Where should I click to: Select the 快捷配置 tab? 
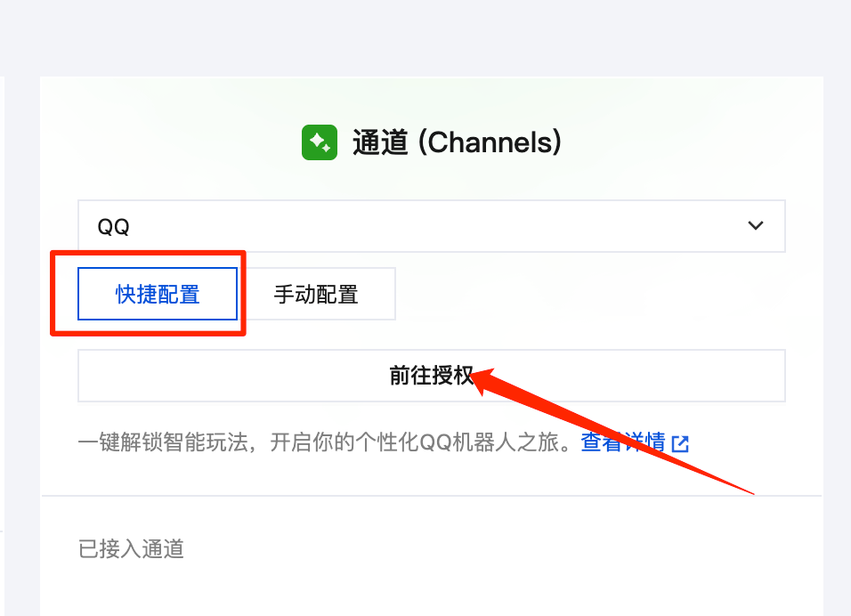tap(158, 294)
